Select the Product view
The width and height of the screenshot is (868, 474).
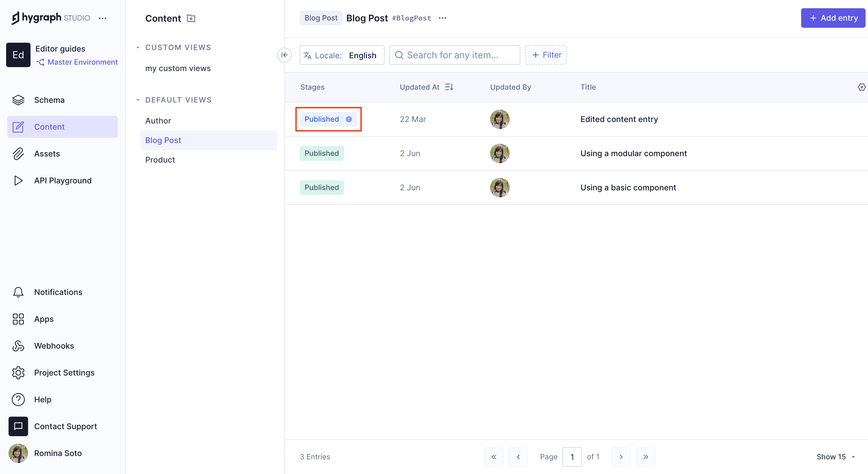click(x=160, y=160)
